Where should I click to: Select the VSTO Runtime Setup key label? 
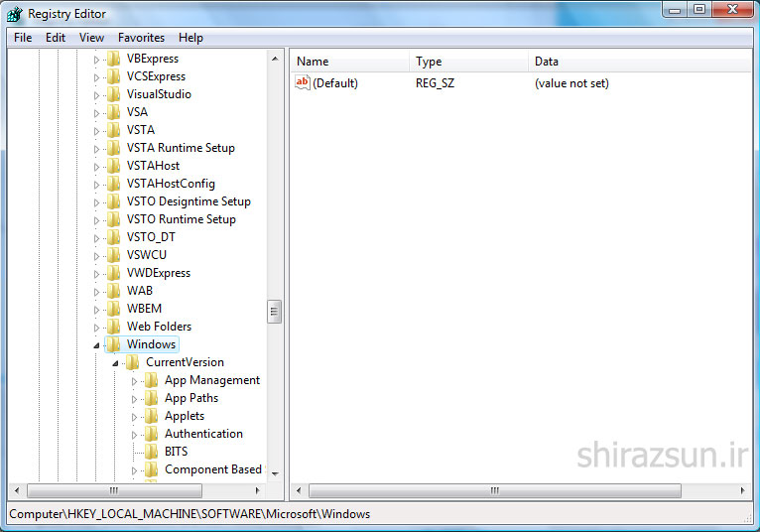point(182,219)
